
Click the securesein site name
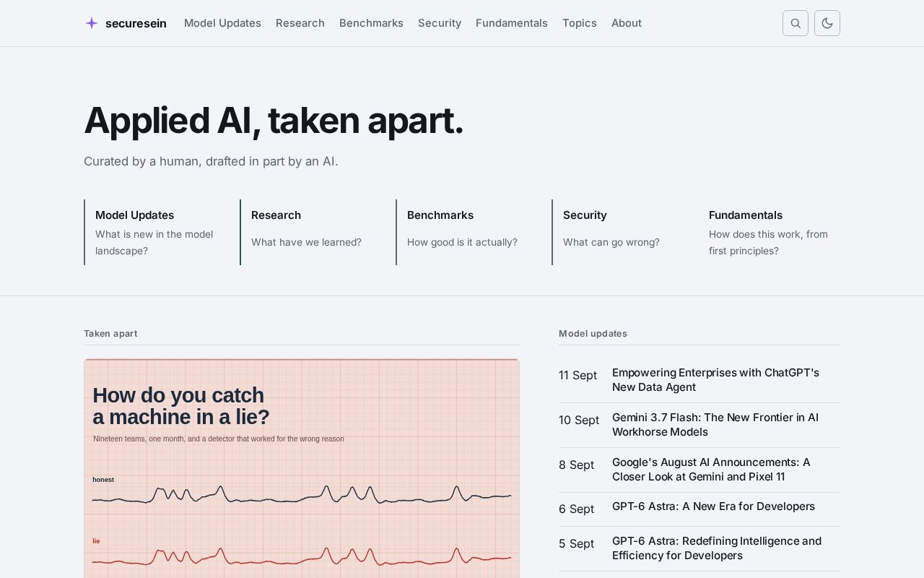136,23
